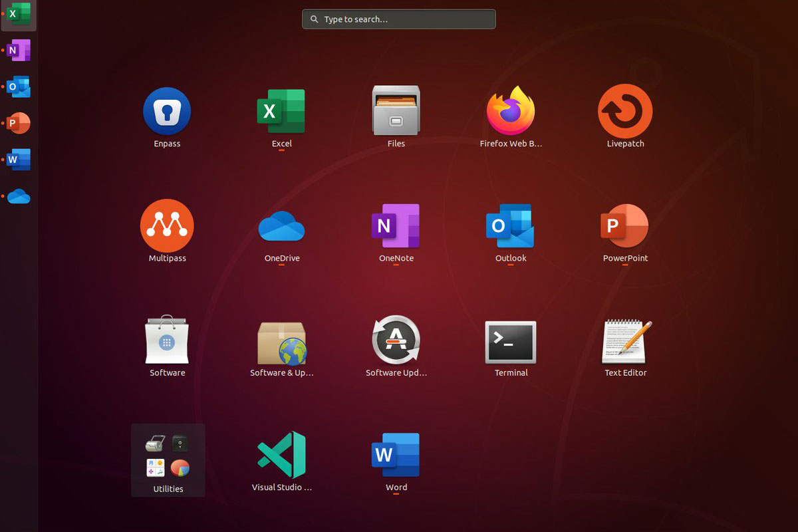
Task: Launch PowerPoint from the app grid
Action: click(x=625, y=226)
